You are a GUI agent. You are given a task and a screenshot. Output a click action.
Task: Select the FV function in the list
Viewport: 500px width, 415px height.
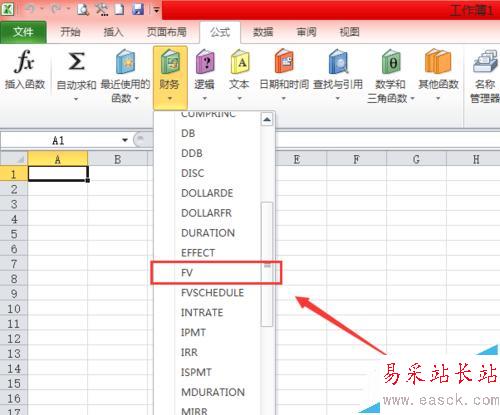coord(207,273)
